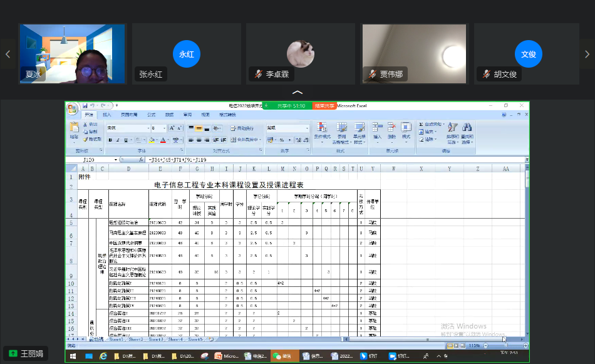Click the AutoSum sigma icon
The image size is (595, 364).
point(422,124)
